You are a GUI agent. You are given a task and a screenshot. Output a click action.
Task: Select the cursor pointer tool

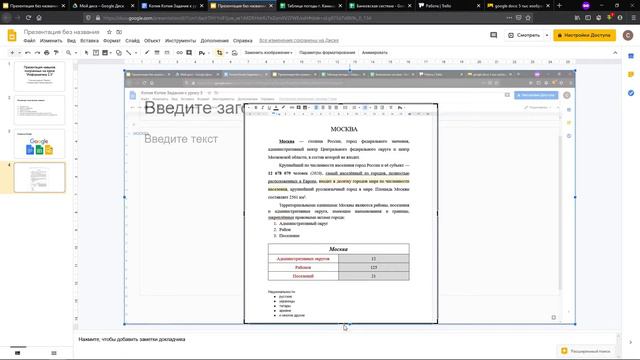tap(86, 53)
